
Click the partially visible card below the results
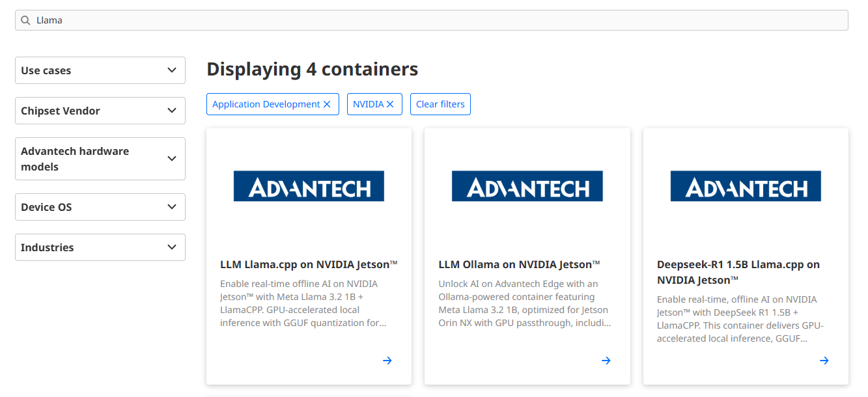coord(309,394)
